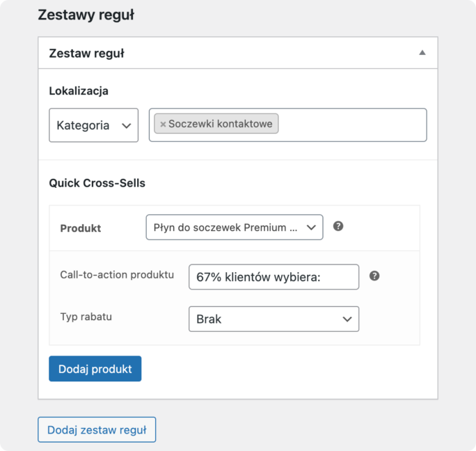
Task: Click the empty area of the category tag field
Action: pos(352,125)
